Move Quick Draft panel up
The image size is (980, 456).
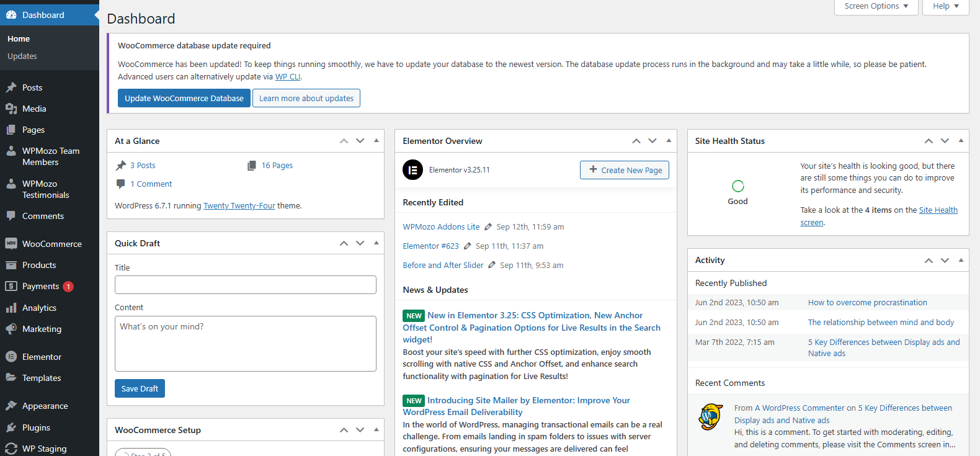click(344, 243)
